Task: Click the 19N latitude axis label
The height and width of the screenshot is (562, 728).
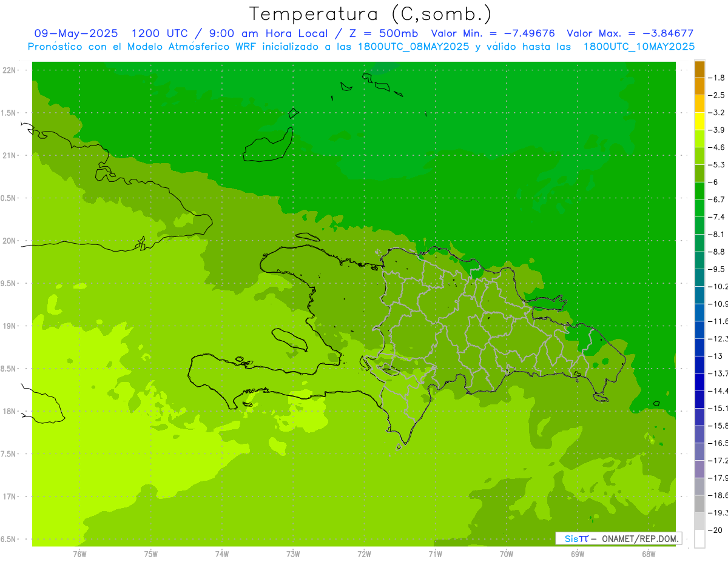Action: pos(10,326)
